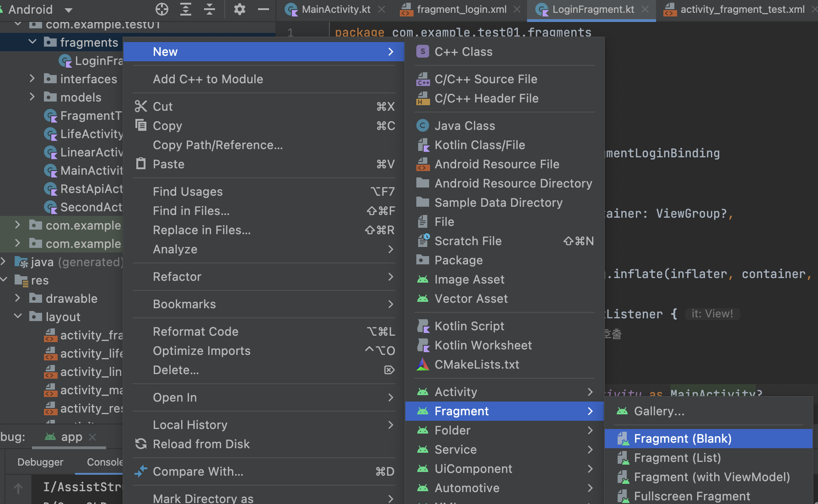Click the Copy icon in menu

point(141,125)
